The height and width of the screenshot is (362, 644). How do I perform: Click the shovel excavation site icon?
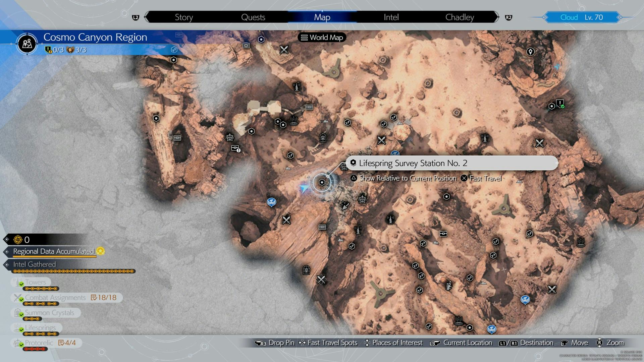click(x=344, y=205)
